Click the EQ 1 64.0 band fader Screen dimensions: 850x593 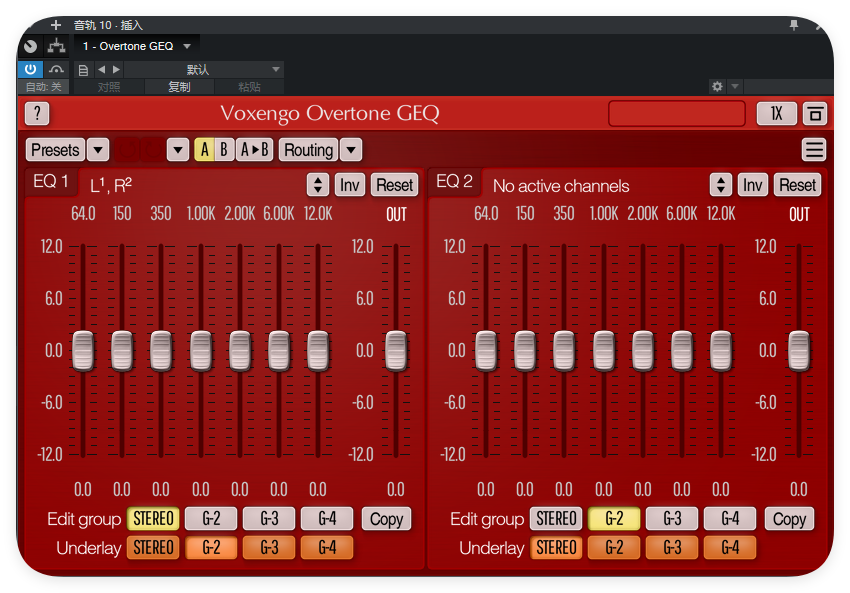click(83, 351)
